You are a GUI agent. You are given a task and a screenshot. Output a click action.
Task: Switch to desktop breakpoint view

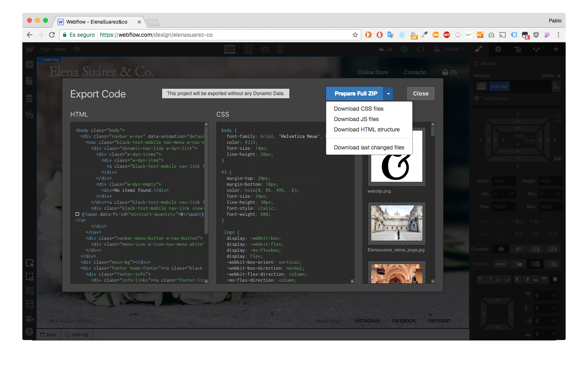[x=230, y=49]
